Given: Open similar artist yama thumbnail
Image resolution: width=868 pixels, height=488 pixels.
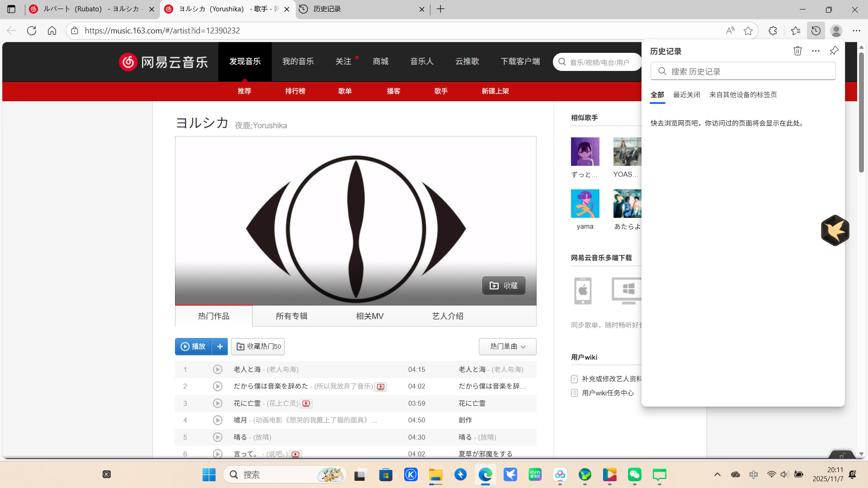Looking at the screenshot, I should coord(585,204).
